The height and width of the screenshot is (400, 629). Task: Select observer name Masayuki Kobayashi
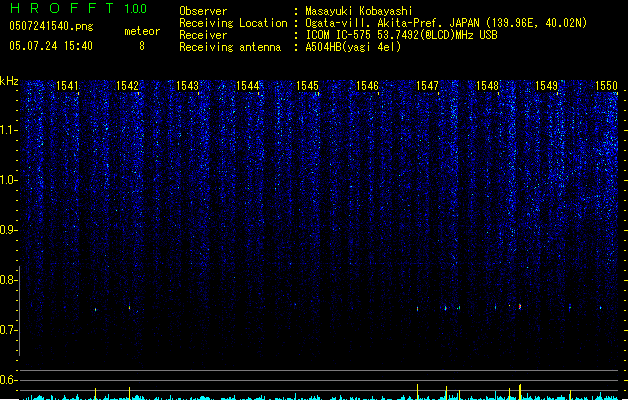359,11
